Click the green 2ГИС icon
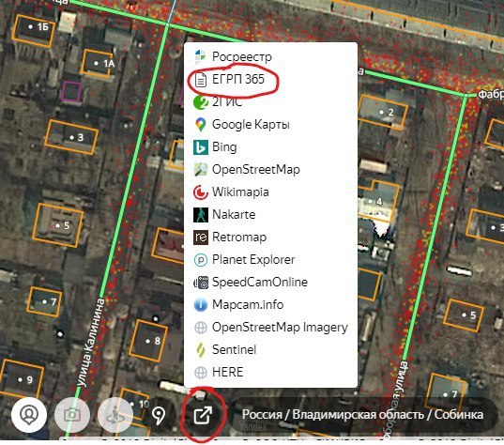The image size is (504, 445). pyautogui.click(x=201, y=102)
